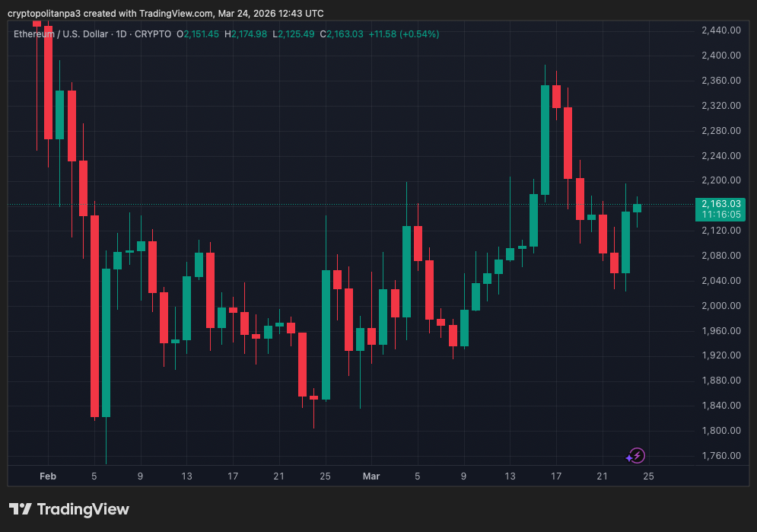The height and width of the screenshot is (532, 757).
Task: Click the 1,760.00 price axis label
Action: tap(720, 456)
